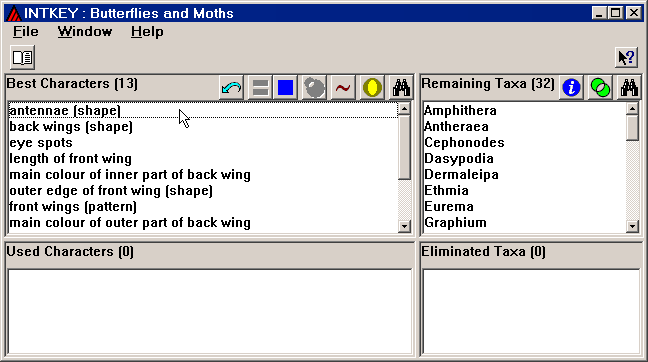
Task: Select taxon Amphithera
Action: click(524, 110)
